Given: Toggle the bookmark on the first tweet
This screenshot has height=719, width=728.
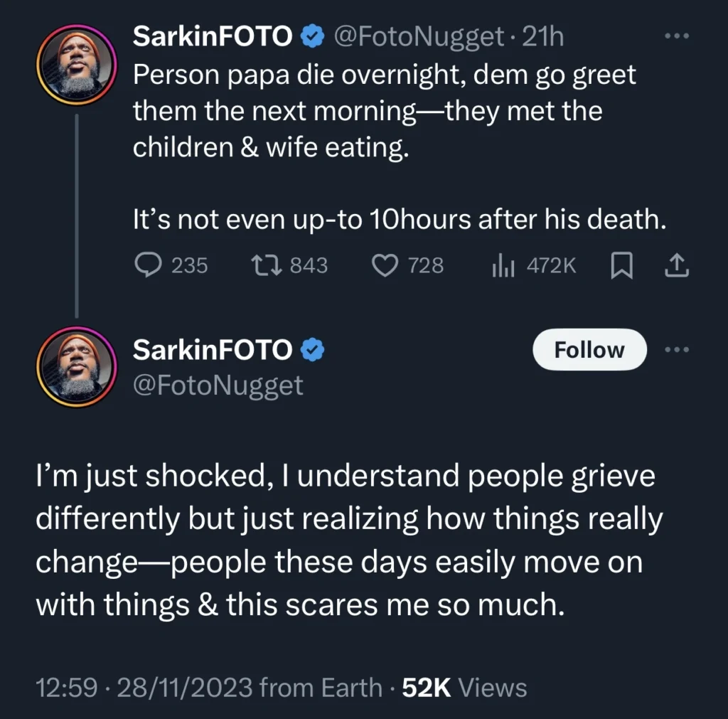Looking at the screenshot, I should pos(622,265).
